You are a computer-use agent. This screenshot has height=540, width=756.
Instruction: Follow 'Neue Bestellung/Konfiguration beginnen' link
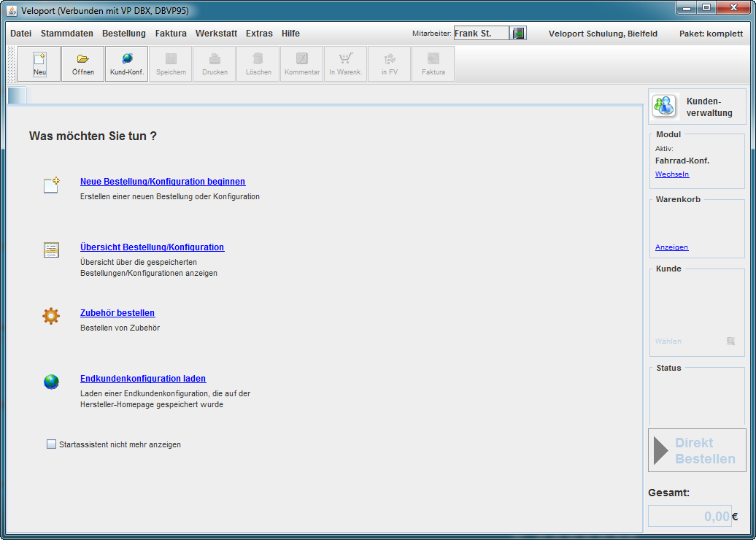163,182
